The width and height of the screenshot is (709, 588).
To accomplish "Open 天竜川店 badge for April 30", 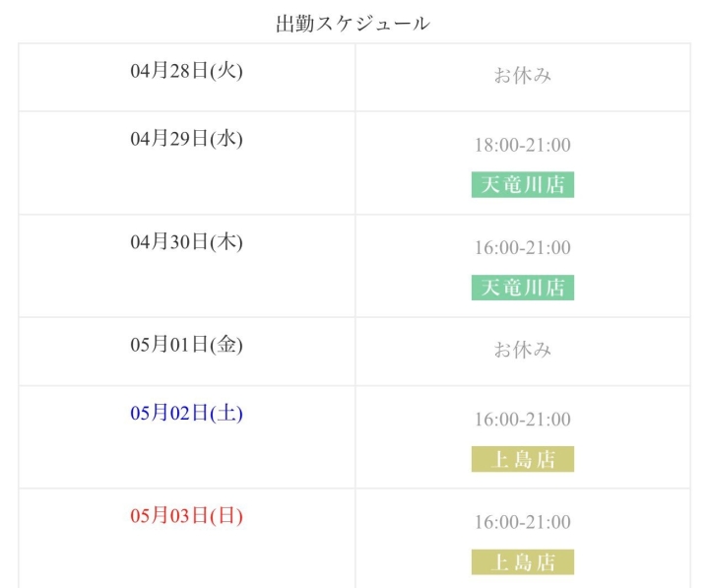I will click(522, 287).
